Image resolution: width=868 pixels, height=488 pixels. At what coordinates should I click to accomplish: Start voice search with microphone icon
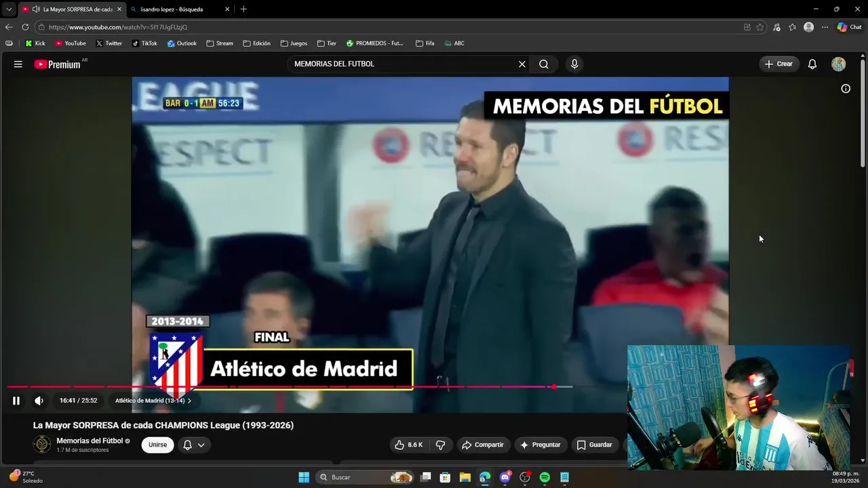574,64
